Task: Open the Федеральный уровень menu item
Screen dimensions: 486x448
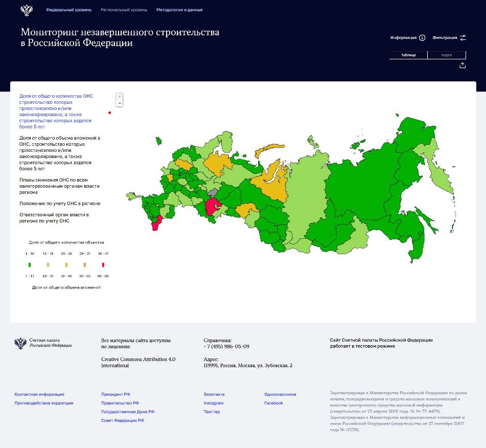Action: tap(68, 10)
